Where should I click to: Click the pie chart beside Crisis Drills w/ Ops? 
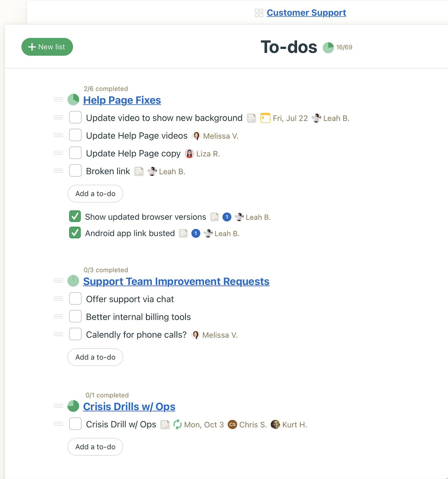tap(73, 406)
